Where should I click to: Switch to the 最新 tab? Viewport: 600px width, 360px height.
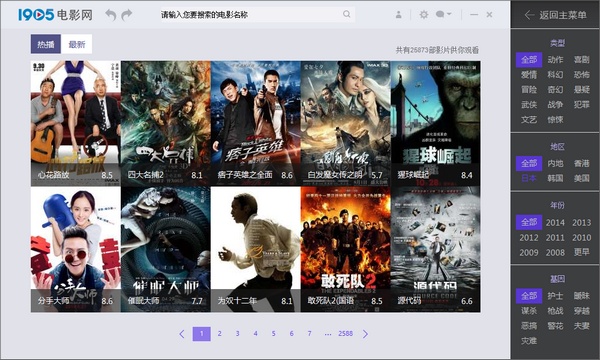click(x=77, y=44)
